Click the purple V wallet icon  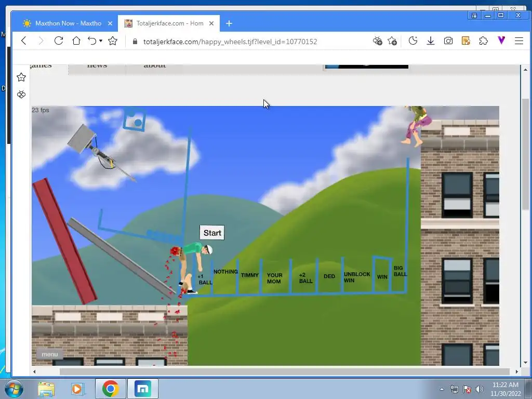pyautogui.click(x=501, y=41)
